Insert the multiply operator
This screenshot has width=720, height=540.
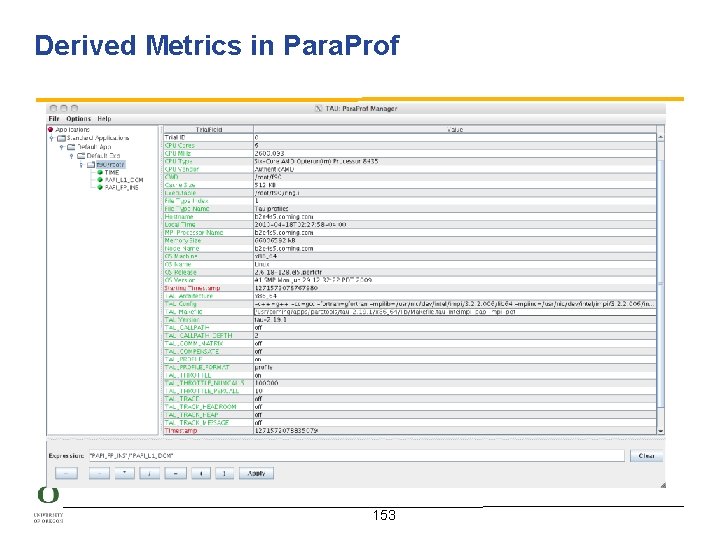(x=124, y=473)
